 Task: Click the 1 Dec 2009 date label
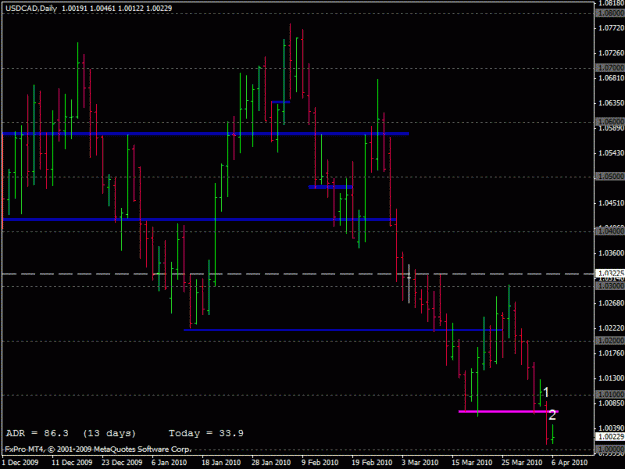pos(20,462)
